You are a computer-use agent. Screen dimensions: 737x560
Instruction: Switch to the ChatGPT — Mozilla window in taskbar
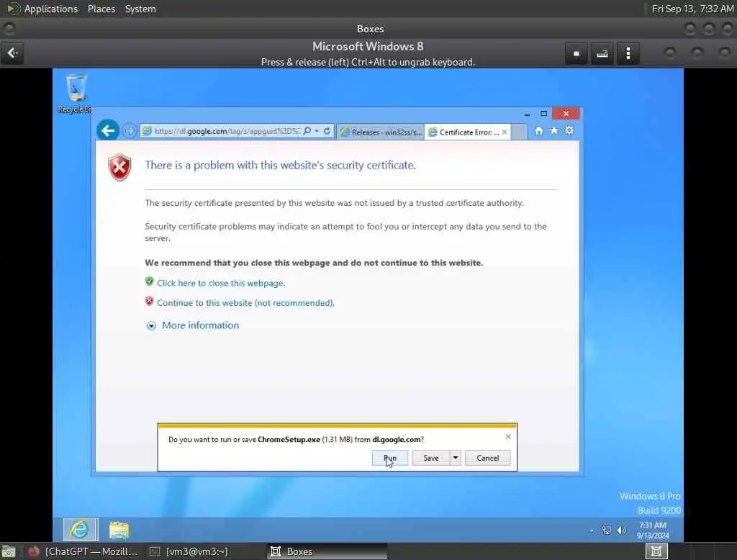pyautogui.click(x=83, y=551)
